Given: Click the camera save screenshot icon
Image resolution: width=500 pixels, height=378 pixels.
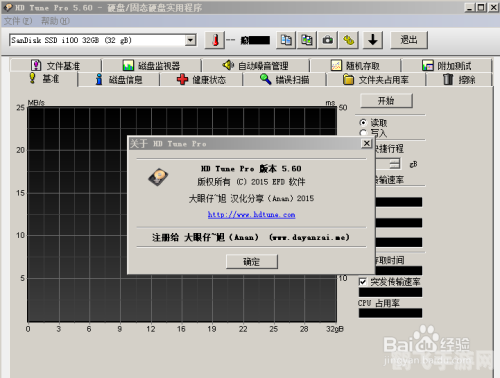Looking at the screenshot, I should (x=328, y=40).
